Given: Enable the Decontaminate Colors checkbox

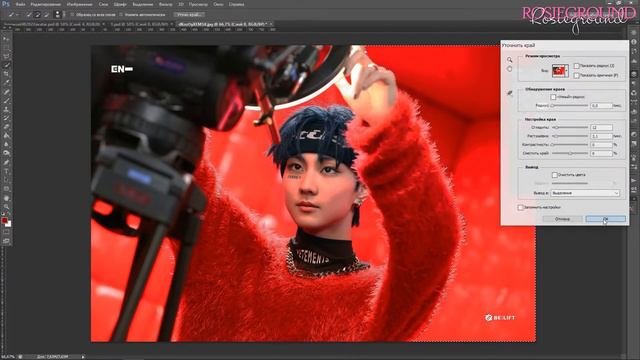Looking at the screenshot, I should tap(554, 175).
